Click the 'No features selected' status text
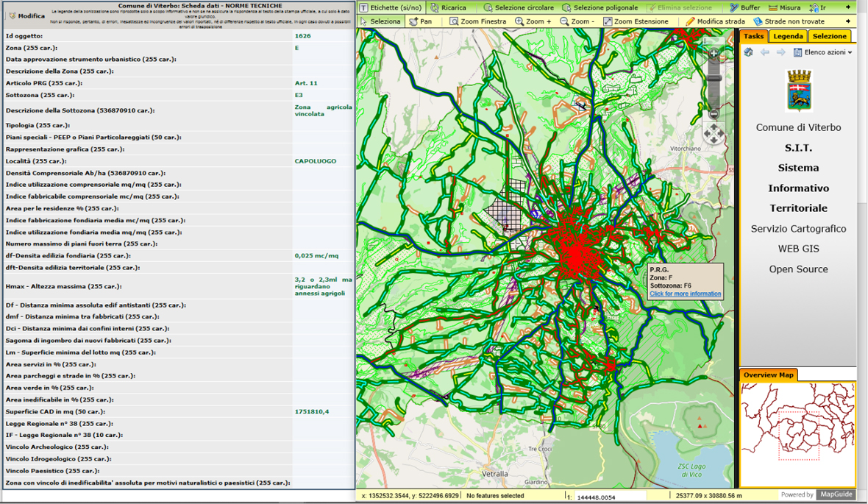This screenshot has width=868, height=504. (x=496, y=496)
